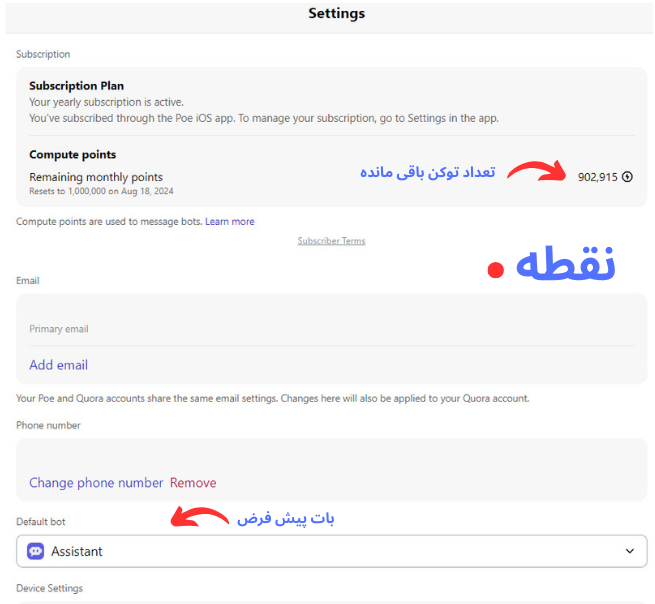
Task: Open the Assistant default bot selector
Action: tap(332, 551)
